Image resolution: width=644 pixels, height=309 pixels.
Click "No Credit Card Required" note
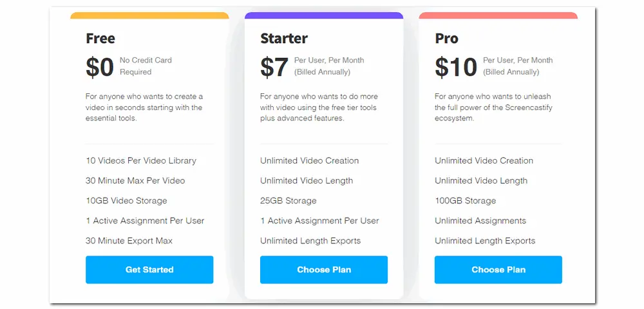tap(146, 66)
